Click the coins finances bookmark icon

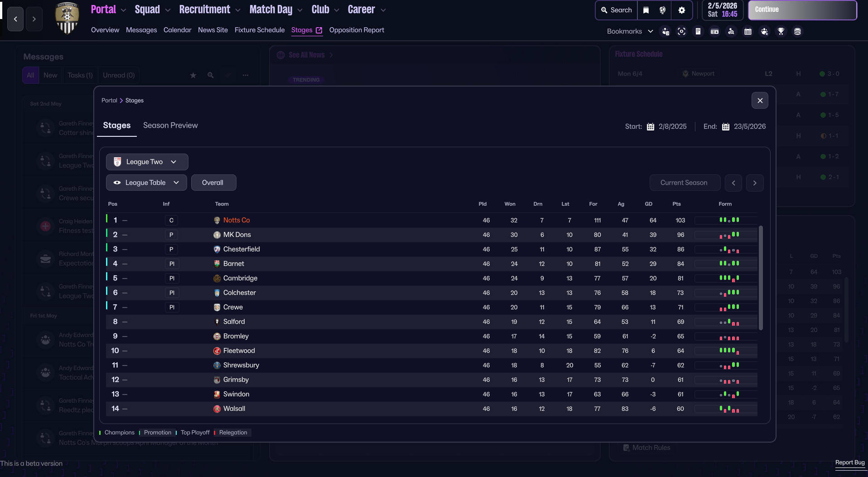798,31
